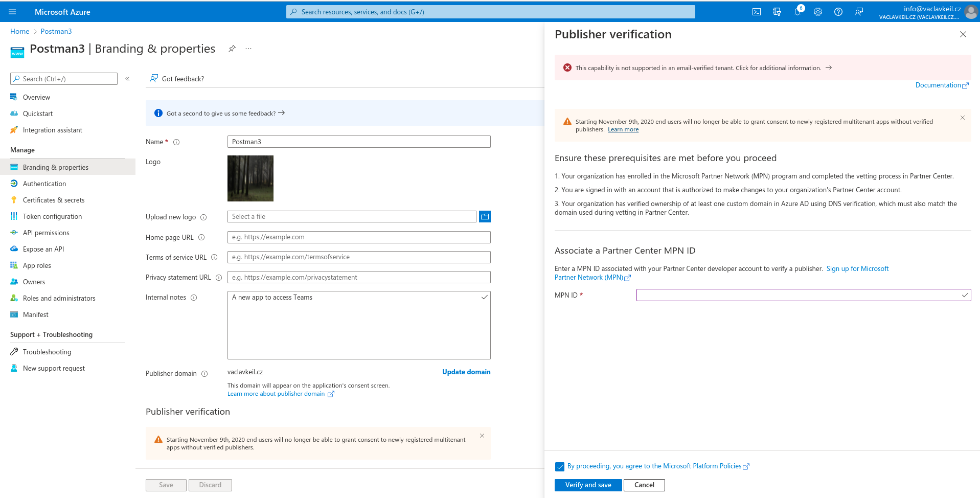Viewport: 980px width, 498px height.
Task: Show info tooltip next to Terms of service URL
Action: (x=214, y=257)
